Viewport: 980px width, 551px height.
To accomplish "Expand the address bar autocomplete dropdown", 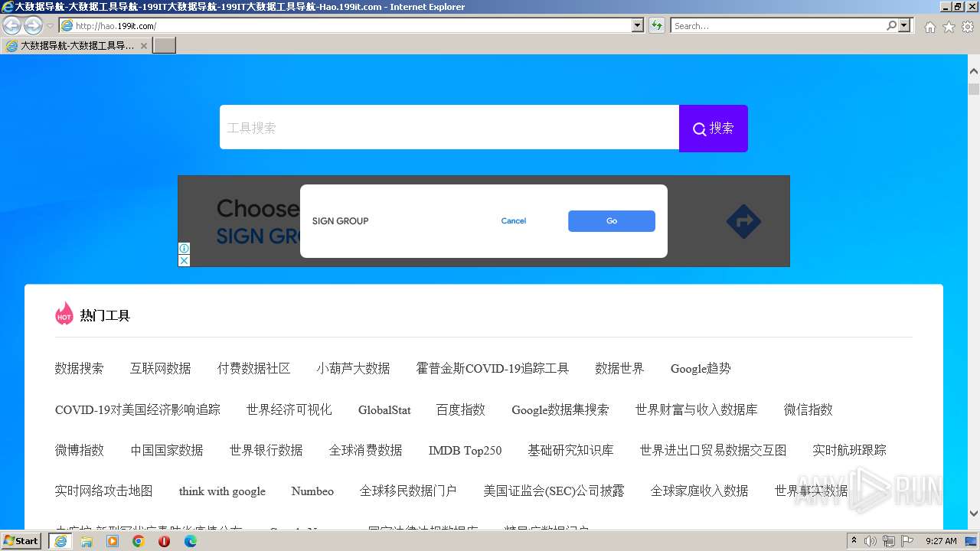I will coord(638,26).
